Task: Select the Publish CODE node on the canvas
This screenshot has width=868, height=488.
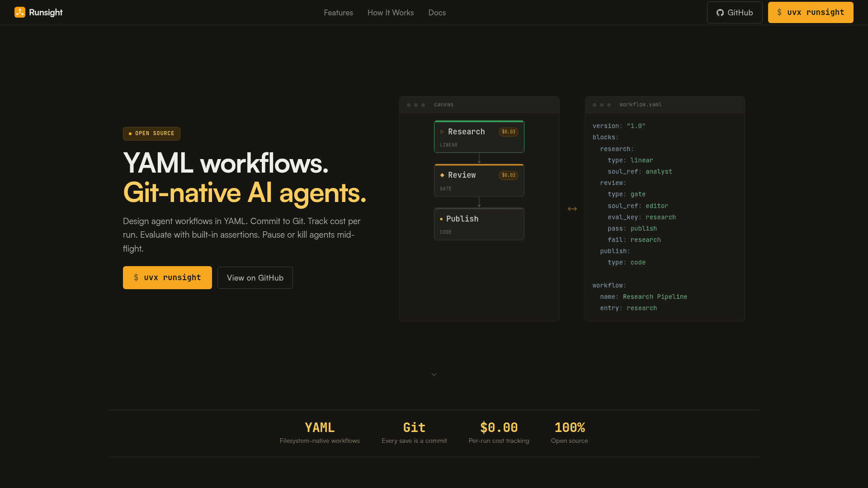Action: pyautogui.click(x=479, y=224)
